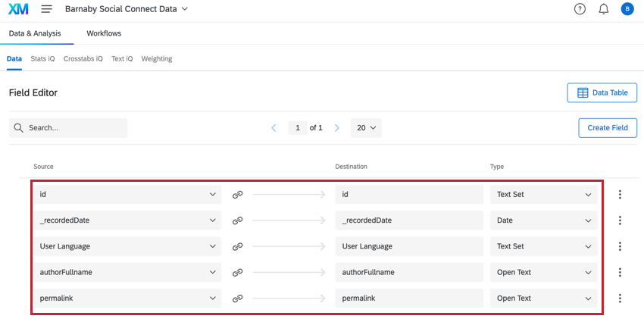Viewport: 644px width, 322px height.
Task: Open the hamburger navigation menu
Action: (47, 9)
